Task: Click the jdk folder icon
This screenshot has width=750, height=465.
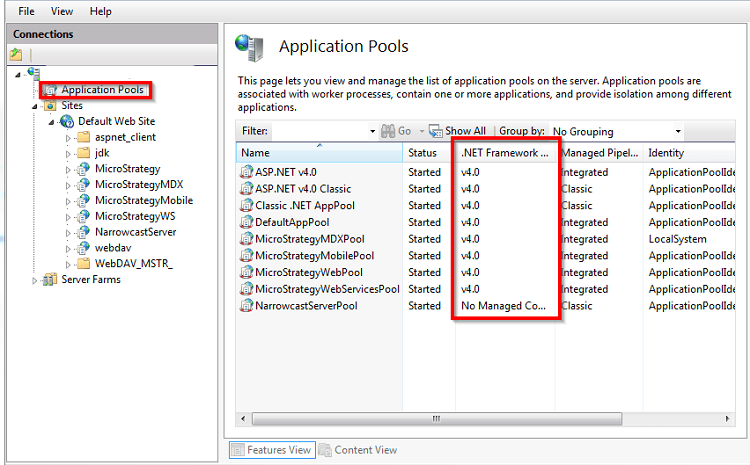Action: click(83, 153)
